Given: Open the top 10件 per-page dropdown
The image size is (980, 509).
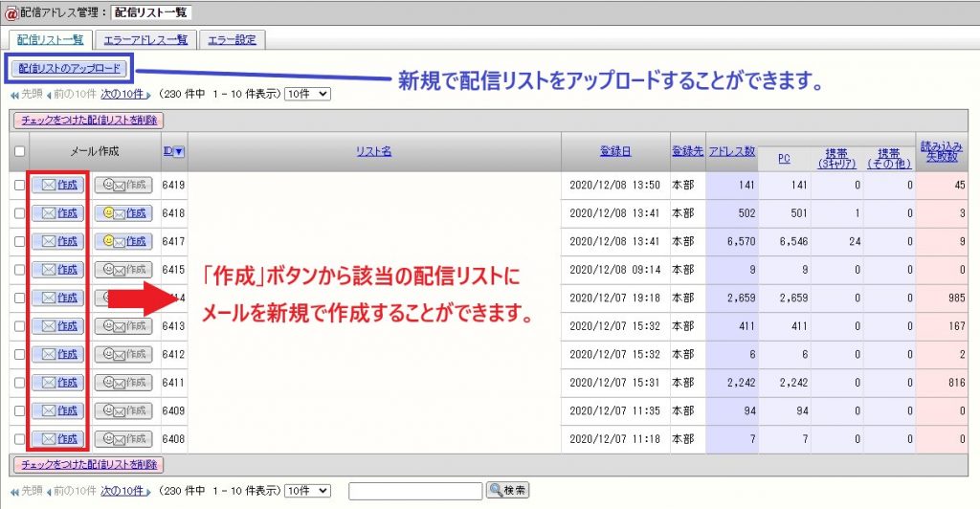Looking at the screenshot, I should click(308, 94).
